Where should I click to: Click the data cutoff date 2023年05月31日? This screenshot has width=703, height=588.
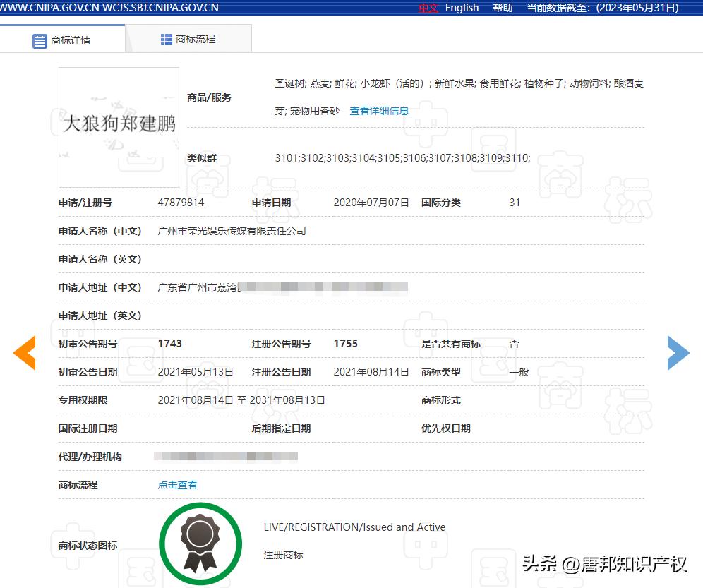point(637,8)
